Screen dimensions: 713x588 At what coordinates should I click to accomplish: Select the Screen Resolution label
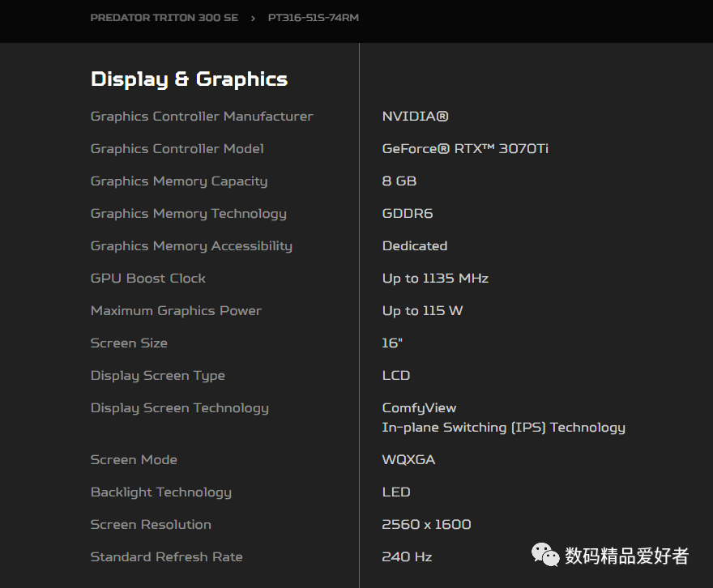(151, 524)
